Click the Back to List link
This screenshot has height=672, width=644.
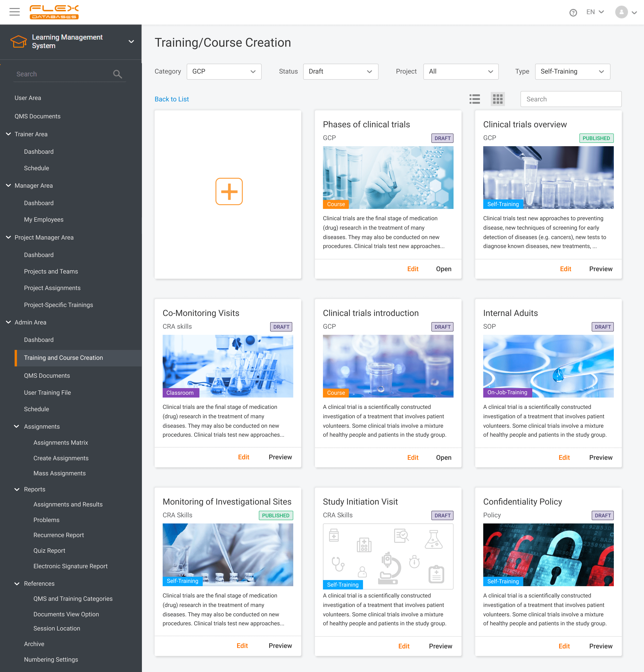171,99
